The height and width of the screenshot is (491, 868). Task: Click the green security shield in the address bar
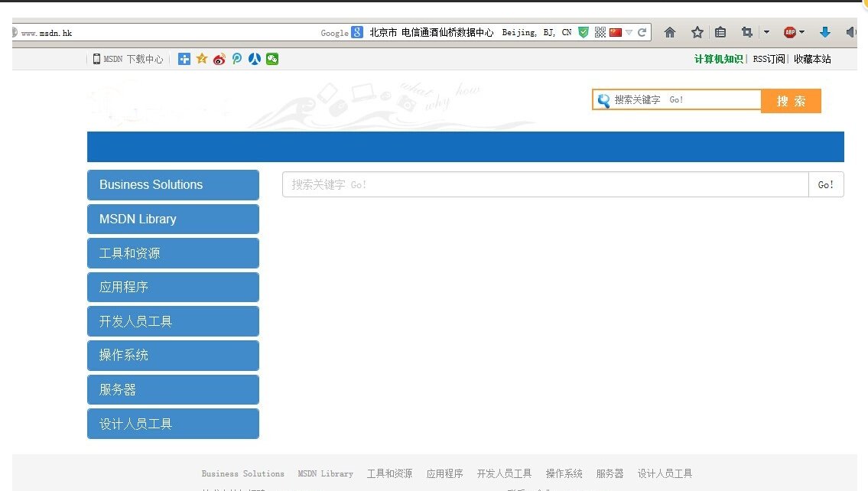[x=583, y=32]
